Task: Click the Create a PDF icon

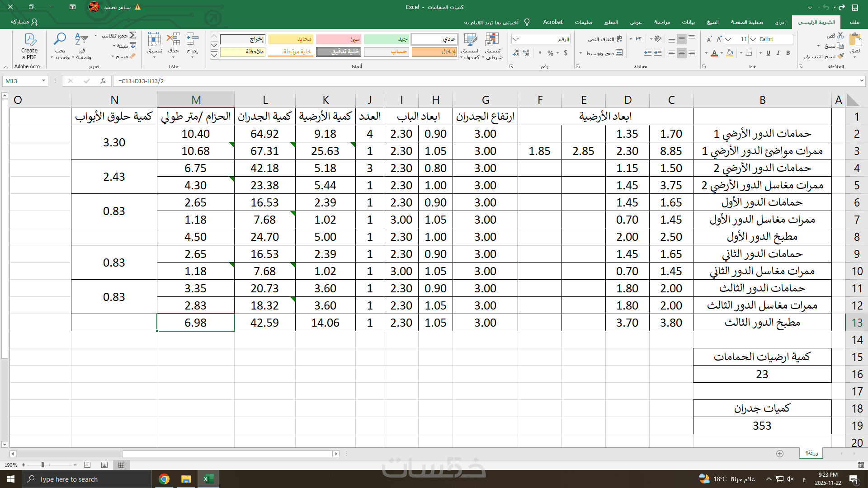Action: coord(30,40)
